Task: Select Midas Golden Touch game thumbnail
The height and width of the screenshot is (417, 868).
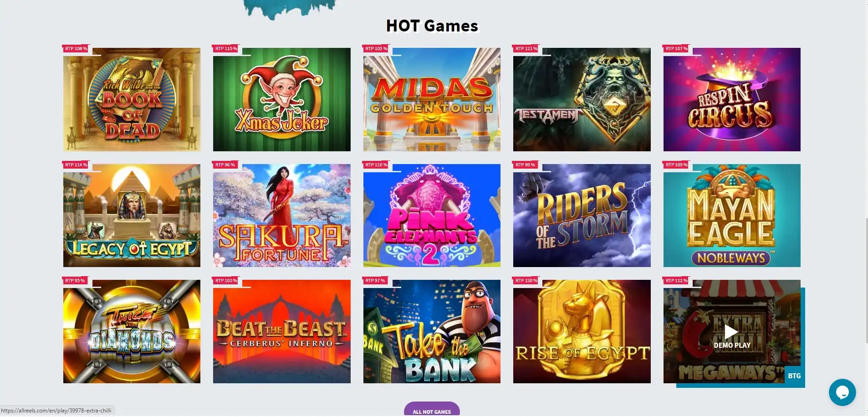Action: [432, 99]
